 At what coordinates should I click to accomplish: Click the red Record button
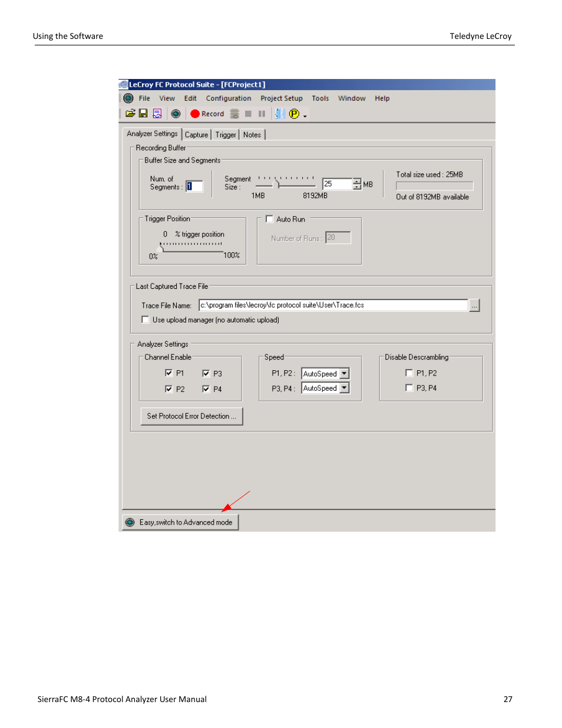(x=207, y=114)
